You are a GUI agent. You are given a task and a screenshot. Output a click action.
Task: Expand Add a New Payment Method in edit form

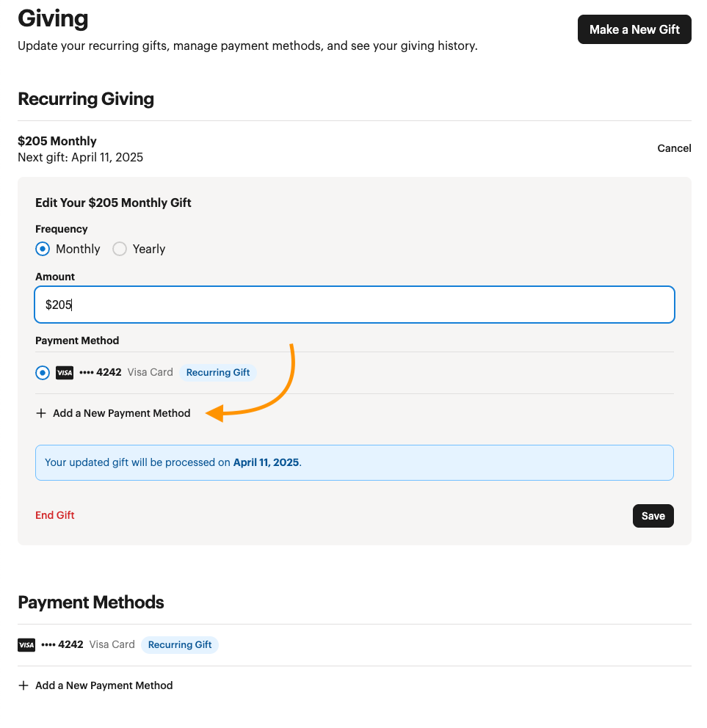[121, 413]
